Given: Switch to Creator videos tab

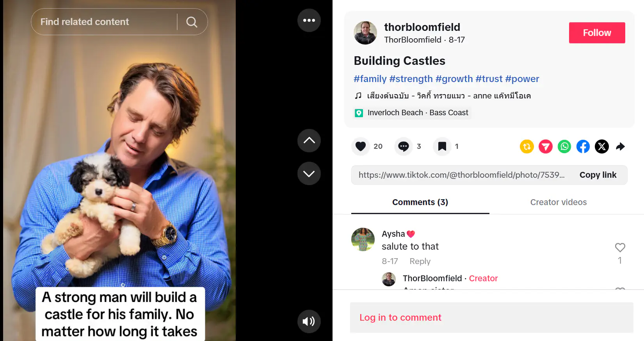Looking at the screenshot, I should click(559, 202).
